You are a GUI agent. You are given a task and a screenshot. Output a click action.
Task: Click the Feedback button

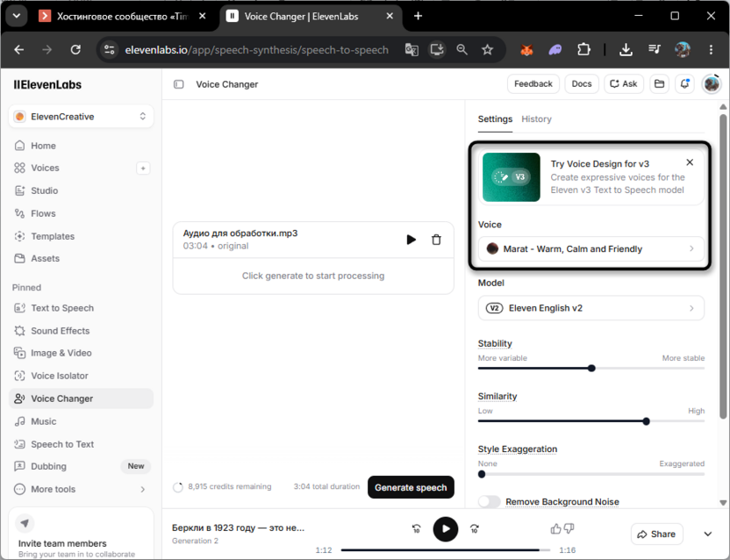tap(533, 84)
